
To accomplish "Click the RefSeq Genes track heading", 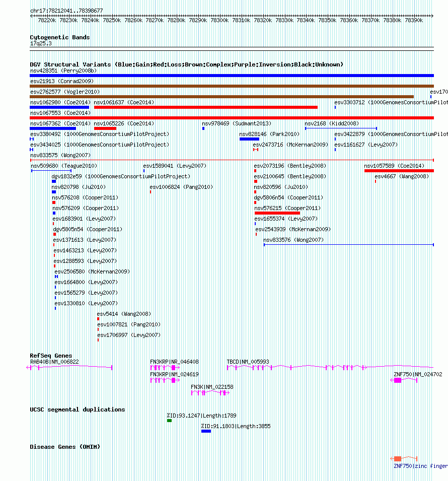I will pyautogui.click(x=51, y=356).
